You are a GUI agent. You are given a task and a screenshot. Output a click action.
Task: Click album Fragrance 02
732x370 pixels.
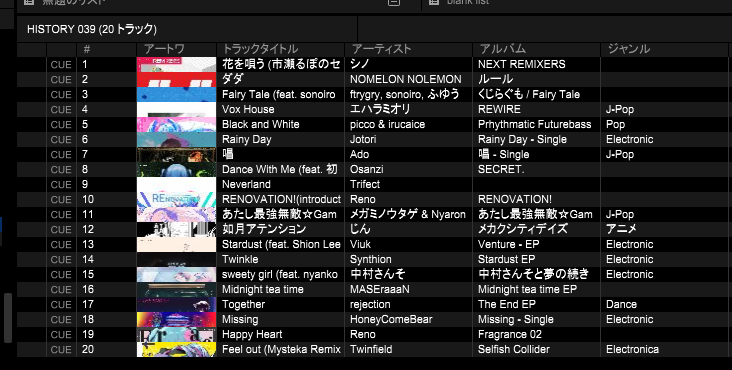(510, 335)
